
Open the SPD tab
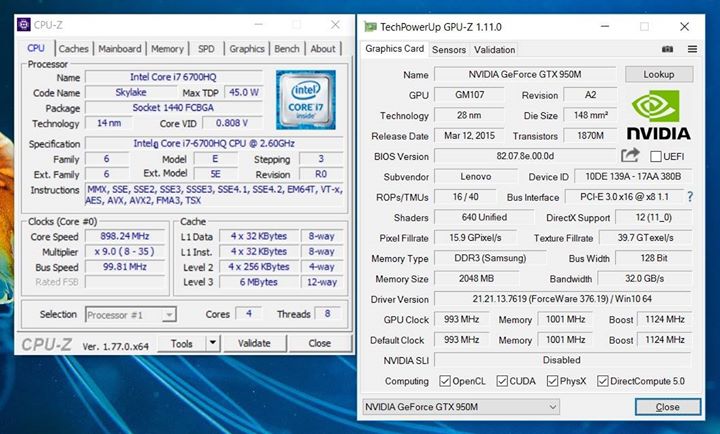(206, 49)
